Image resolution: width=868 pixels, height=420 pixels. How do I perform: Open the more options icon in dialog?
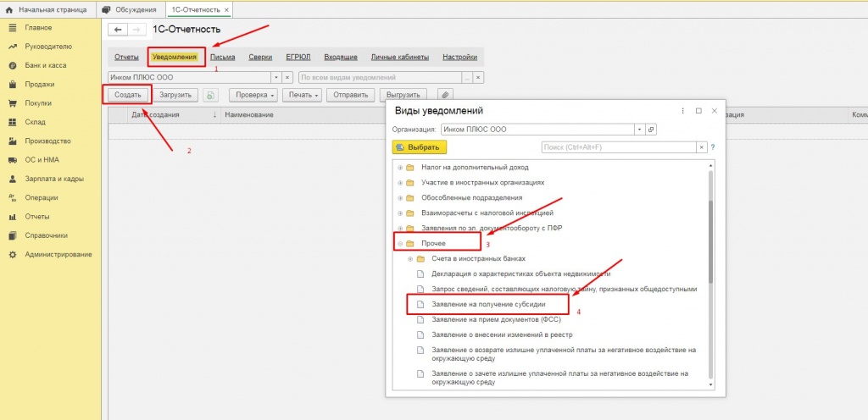pos(682,111)
